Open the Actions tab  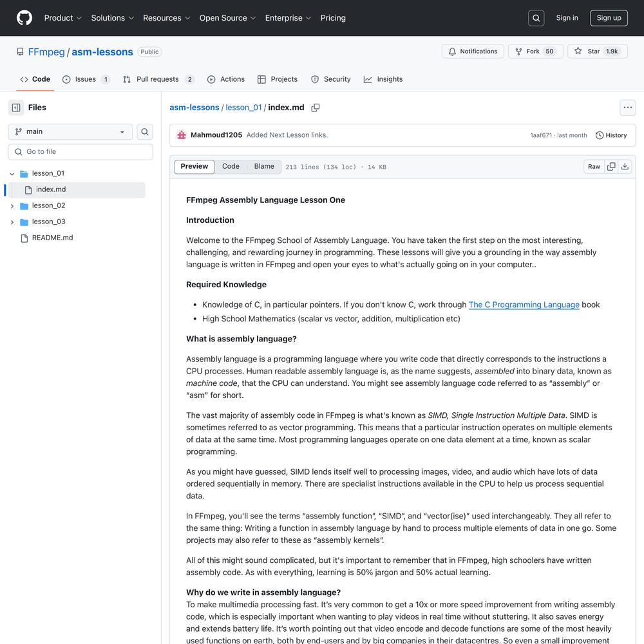point(226,79)
